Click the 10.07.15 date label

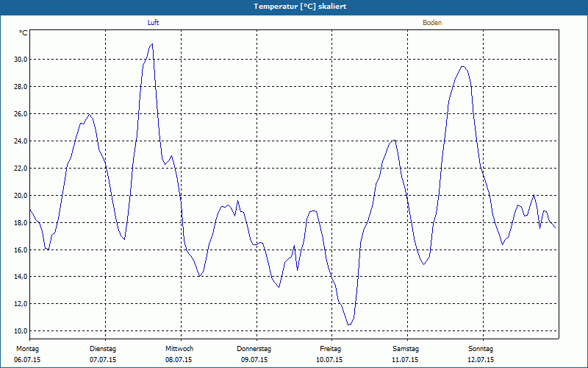pos(329,360)
